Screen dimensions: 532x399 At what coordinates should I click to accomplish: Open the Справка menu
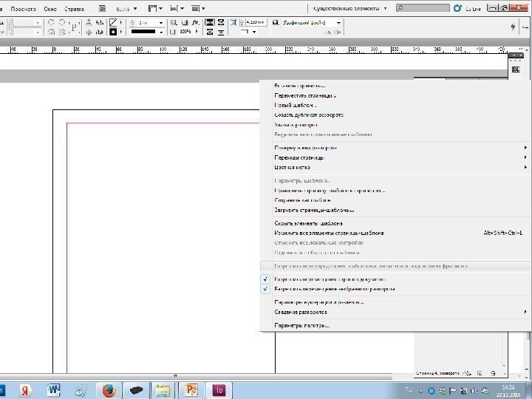coord(74,9)
